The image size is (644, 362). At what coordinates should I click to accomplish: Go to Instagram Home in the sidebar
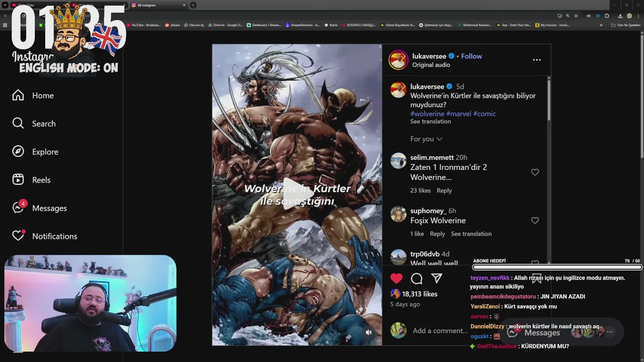point(33,96)
